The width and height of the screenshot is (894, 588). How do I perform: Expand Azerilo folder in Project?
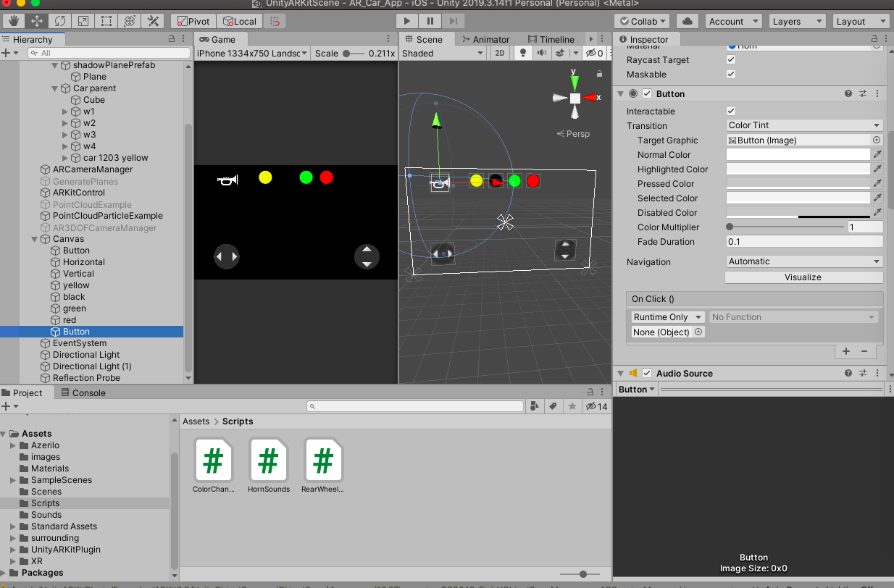click(13, 445)
